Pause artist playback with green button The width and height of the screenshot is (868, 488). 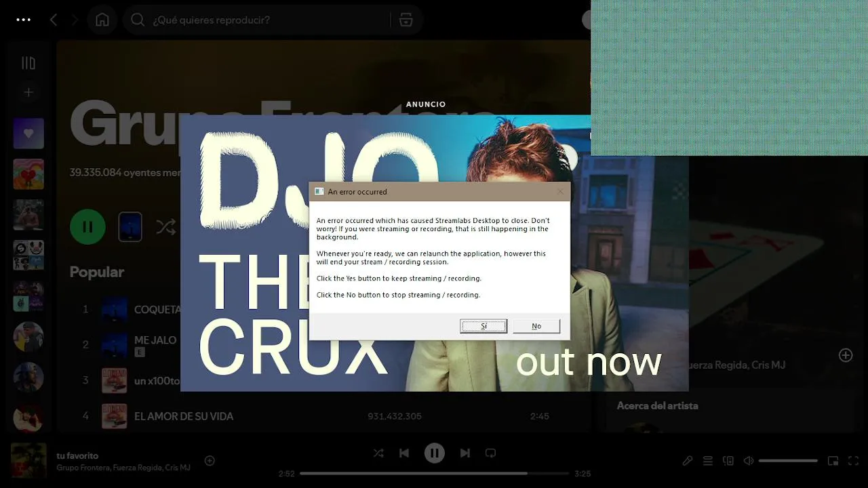[x=88, y=227]
